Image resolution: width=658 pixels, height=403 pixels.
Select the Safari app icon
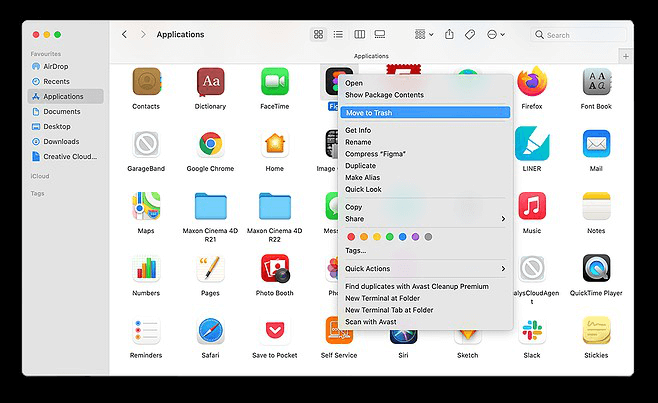pyautogui.click(x=210, y=330)
